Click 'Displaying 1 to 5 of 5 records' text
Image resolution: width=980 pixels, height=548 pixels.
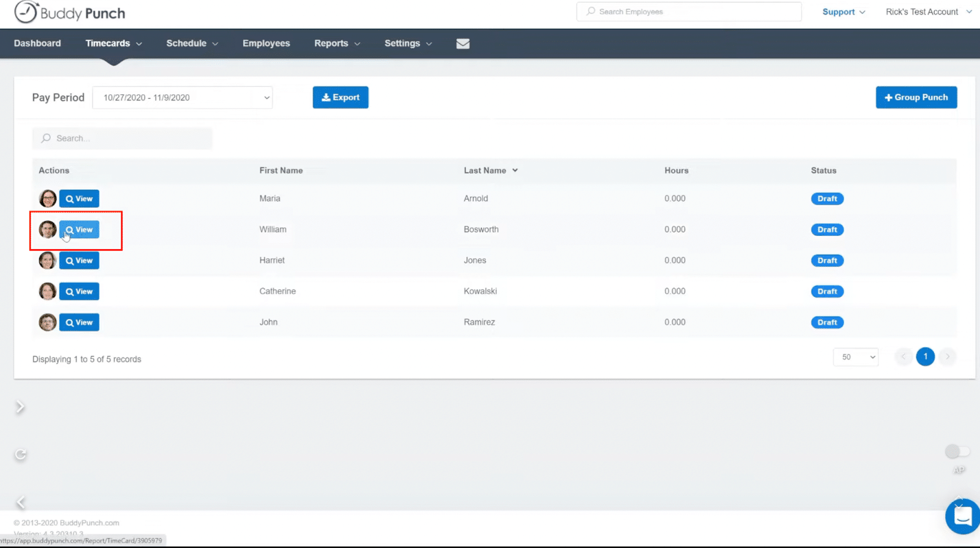coord(87,359)
